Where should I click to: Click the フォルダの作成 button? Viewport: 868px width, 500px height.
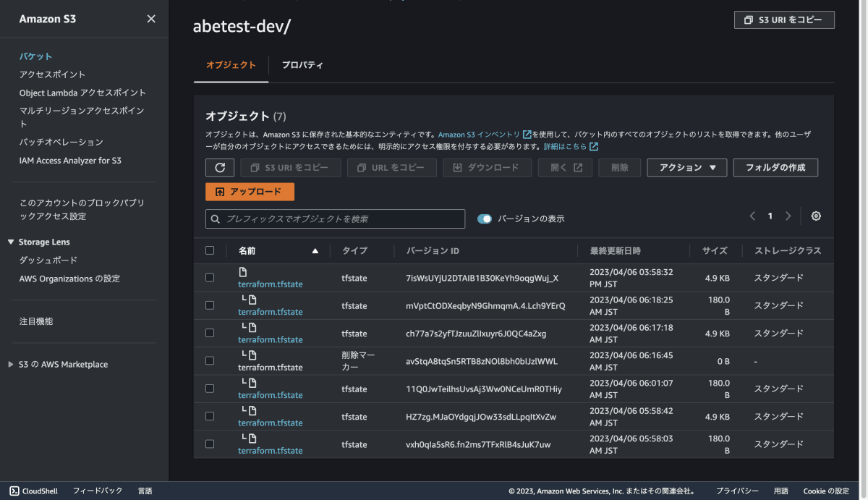click(x=775, y=167)
